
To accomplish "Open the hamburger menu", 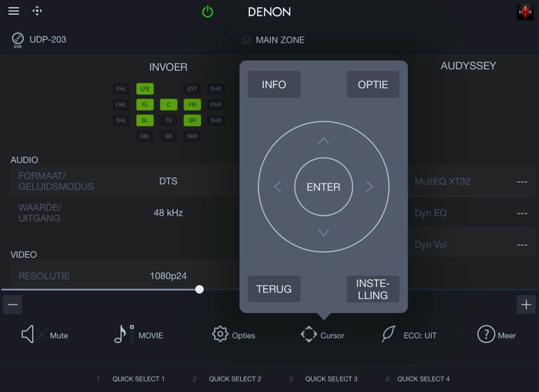I will coord(13,11).
